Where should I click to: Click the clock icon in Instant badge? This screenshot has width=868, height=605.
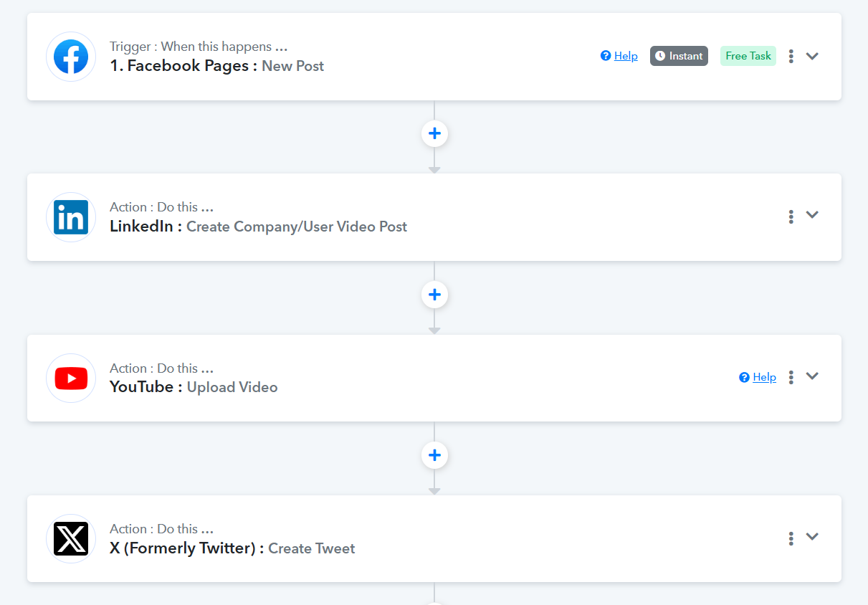coord(660,56)
